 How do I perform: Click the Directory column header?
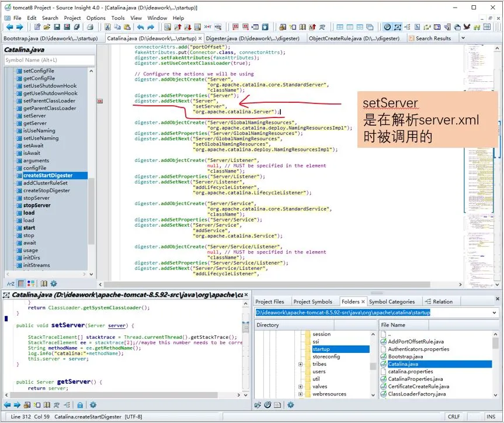(x=294, y=325)
